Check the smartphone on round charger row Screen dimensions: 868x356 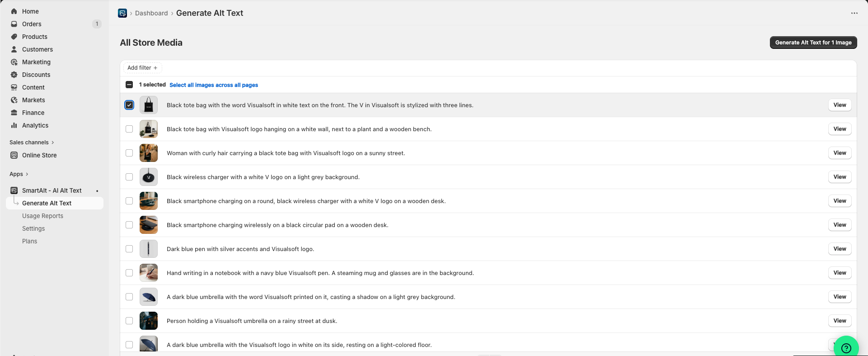point(129,201)
